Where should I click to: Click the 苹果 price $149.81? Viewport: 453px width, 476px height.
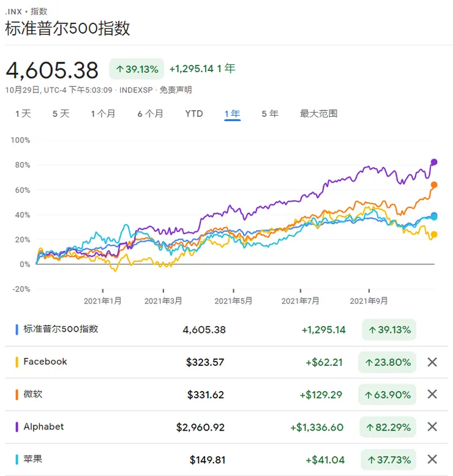(208, 459)
